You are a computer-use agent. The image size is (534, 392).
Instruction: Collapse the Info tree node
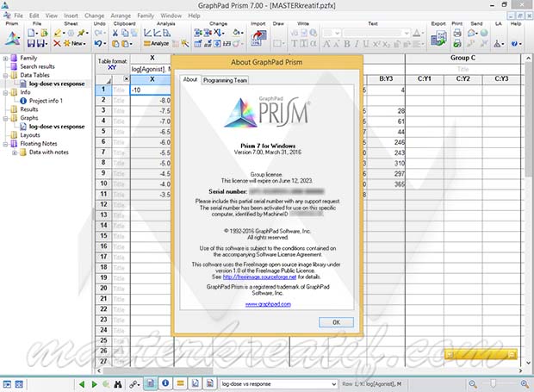point(5,92)
